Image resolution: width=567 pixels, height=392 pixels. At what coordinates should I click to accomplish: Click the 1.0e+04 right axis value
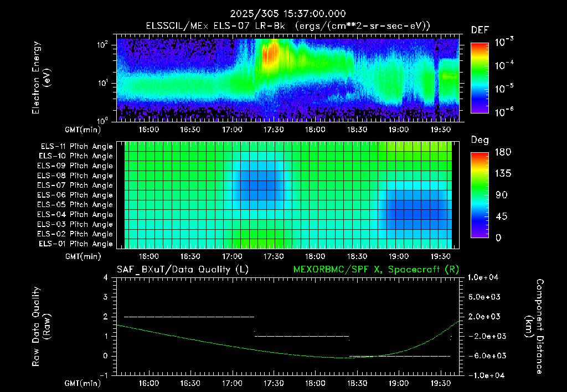pyautogui.click(x=483, y=277)
